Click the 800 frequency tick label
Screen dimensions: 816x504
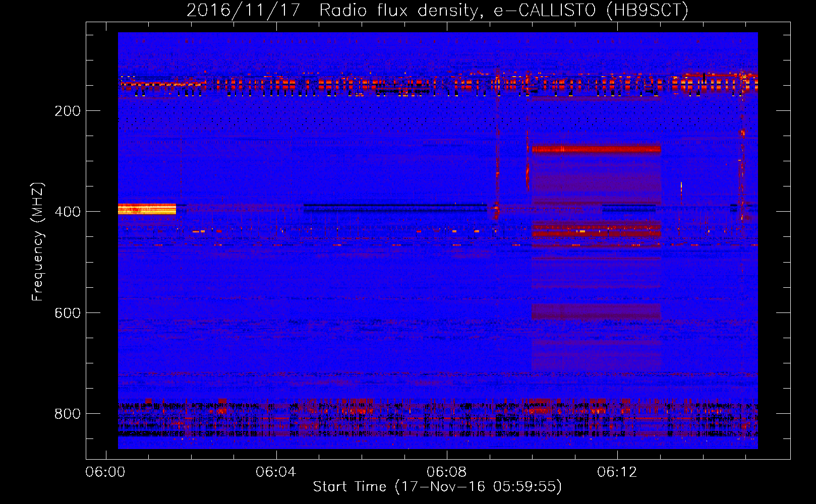[68, 414]
